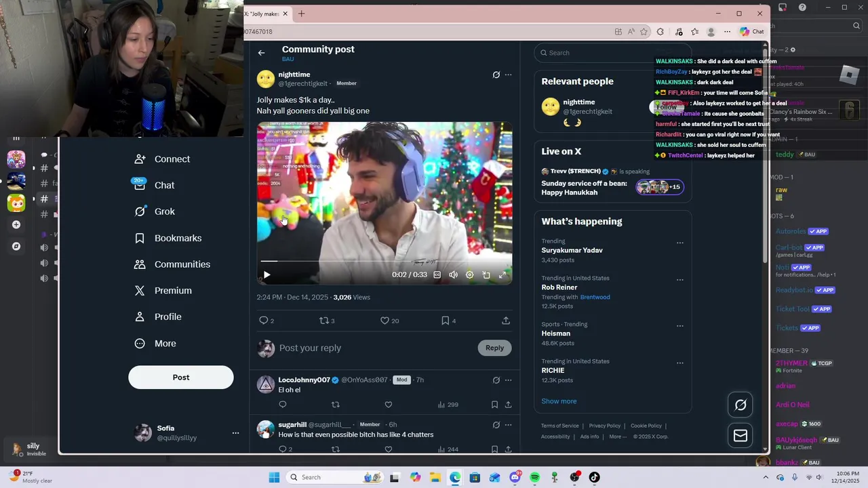868x488 pixels.
Task: Open account options beside Sofia @quillysillyy
Action: (x=235, y=433)
